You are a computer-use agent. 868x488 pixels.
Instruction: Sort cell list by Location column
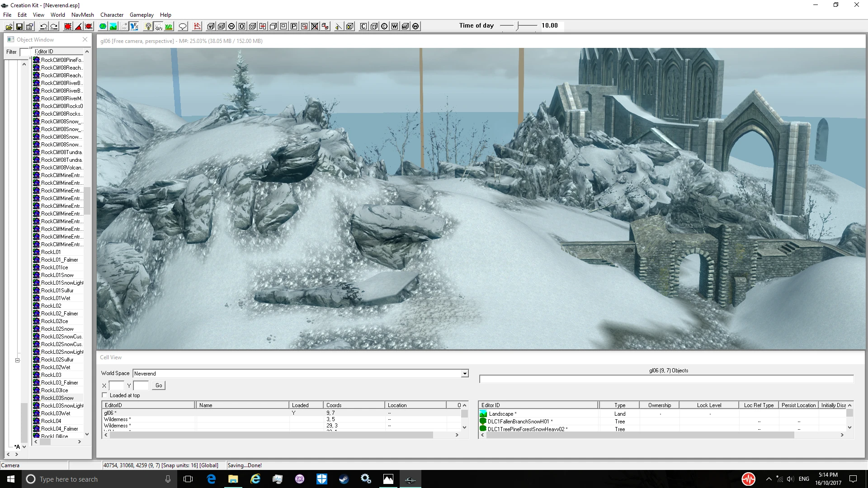point(415,405)
